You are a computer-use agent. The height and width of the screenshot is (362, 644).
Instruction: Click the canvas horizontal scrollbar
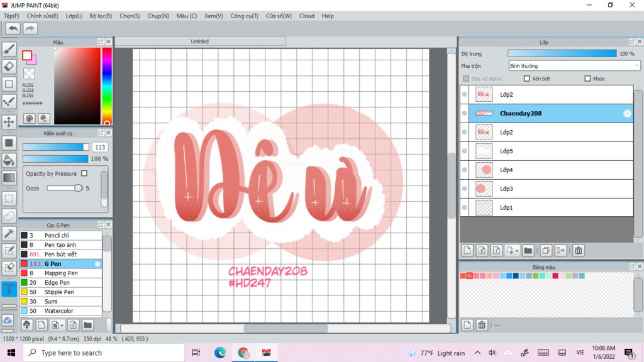tap(286, 328)
